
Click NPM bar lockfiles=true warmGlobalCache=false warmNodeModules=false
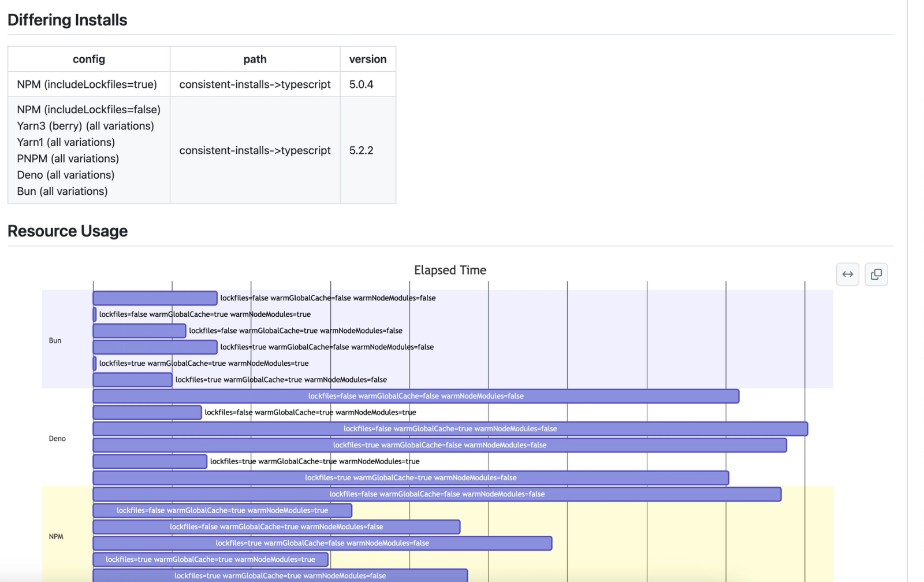click(x=322, y=543)
